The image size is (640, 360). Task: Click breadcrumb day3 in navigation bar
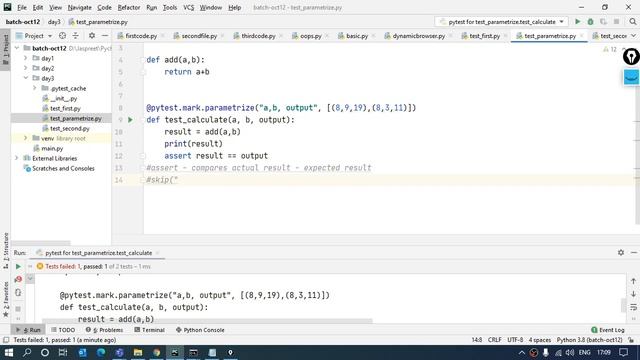coord(53,22)
